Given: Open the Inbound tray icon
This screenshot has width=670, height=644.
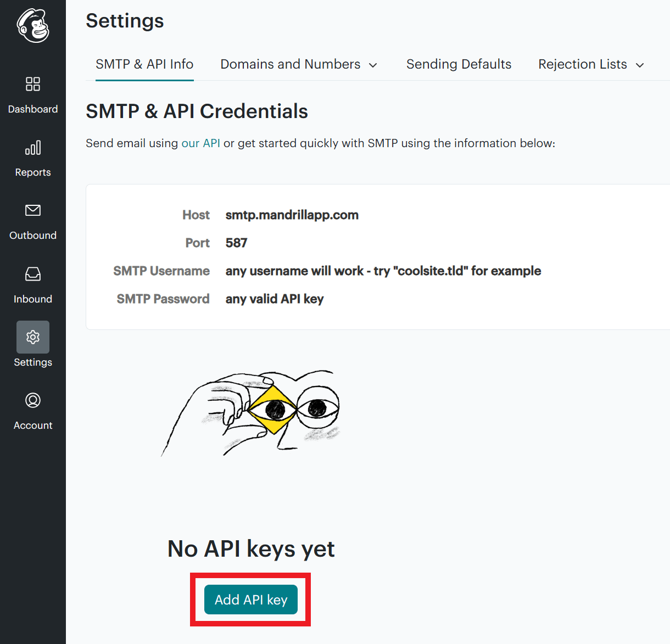Looking at the screenshot, I should coord(33,274).
